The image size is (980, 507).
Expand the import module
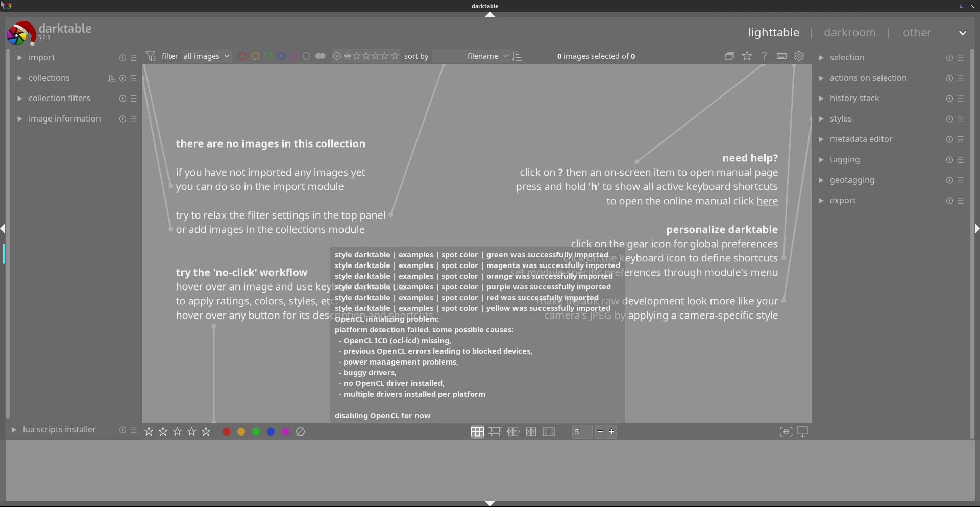pos(41,58)
